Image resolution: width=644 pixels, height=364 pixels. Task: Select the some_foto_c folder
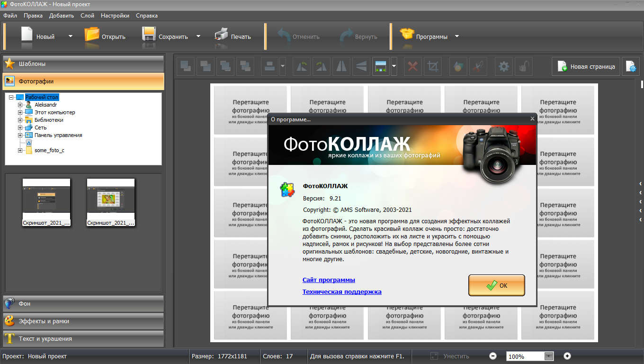(49, 150)
